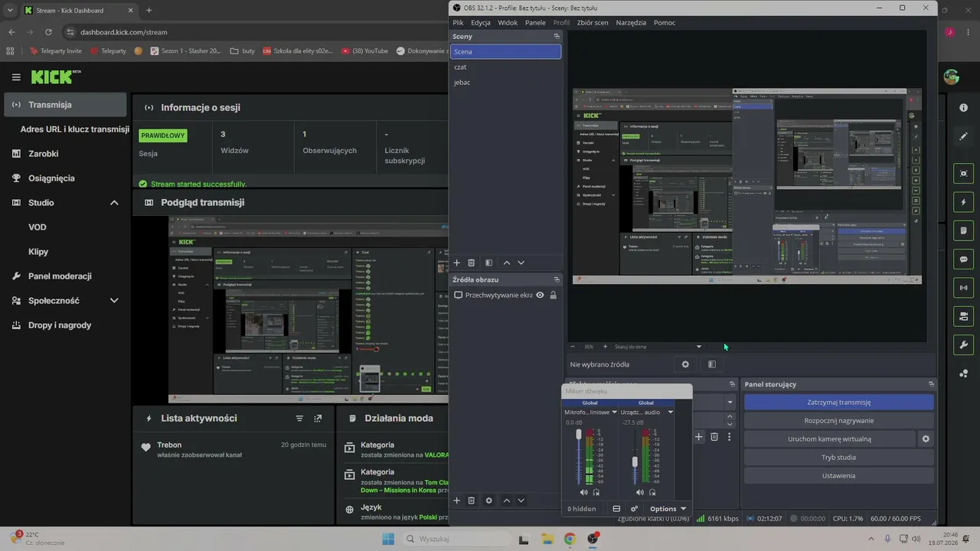The image size is (980, 551).
Task: Undock the Sceny panel
Action: (x=557, y=37)
